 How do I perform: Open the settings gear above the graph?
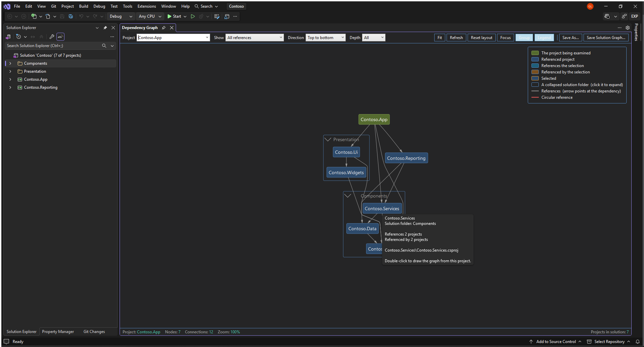628,28
